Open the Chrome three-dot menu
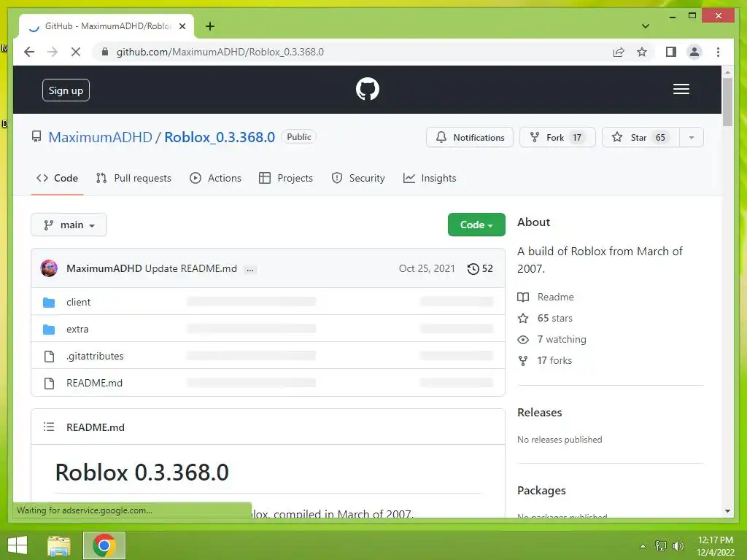 tap(718, 52)
